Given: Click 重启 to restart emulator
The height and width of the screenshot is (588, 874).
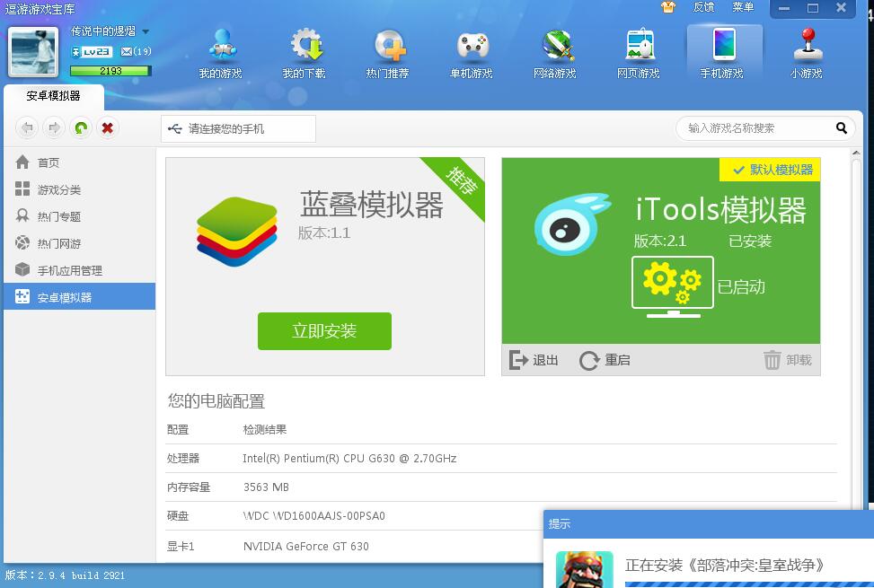Looking at the screenshot, I should (x=605, y=360).
